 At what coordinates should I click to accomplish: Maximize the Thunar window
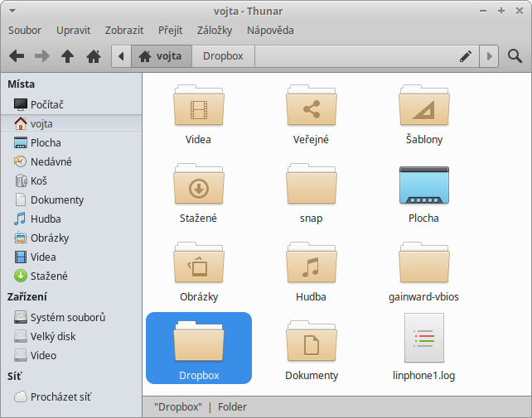coord(501,11)
